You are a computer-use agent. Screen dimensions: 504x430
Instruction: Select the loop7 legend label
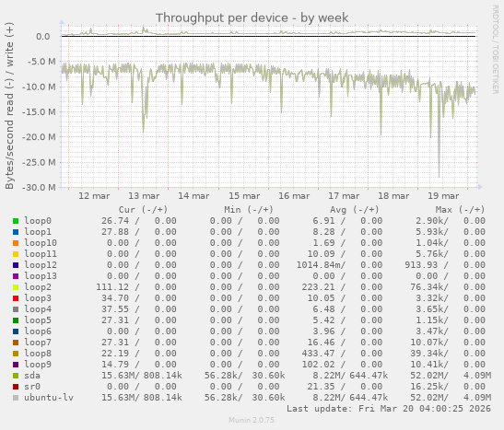coord(38,343)
